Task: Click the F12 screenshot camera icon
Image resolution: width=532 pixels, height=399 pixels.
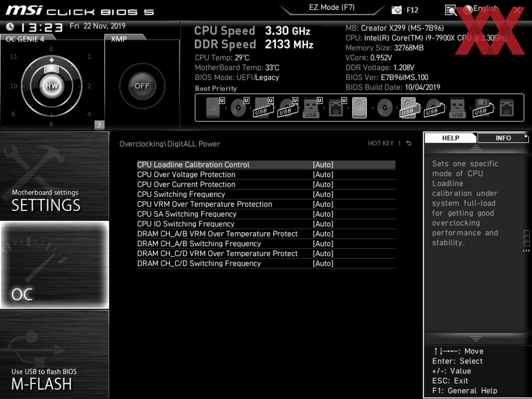Action: tap(397, 10)
